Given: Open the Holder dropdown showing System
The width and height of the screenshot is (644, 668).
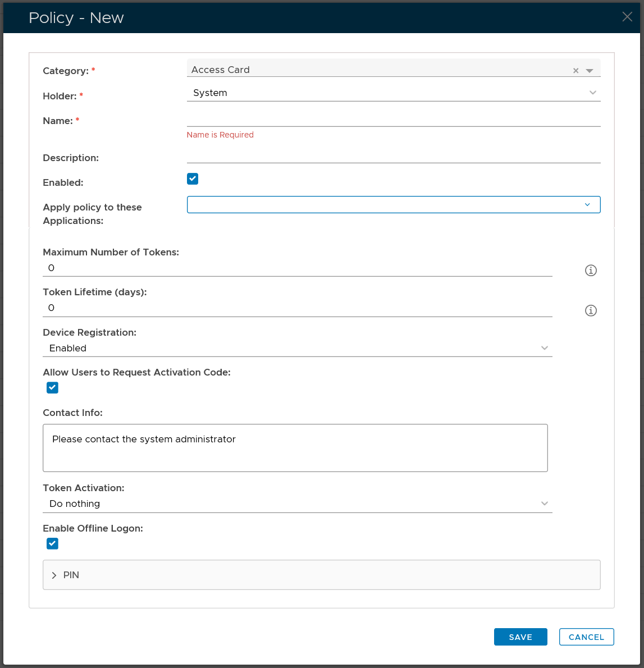Looking at the screenshot, I should tap(393, 93).
